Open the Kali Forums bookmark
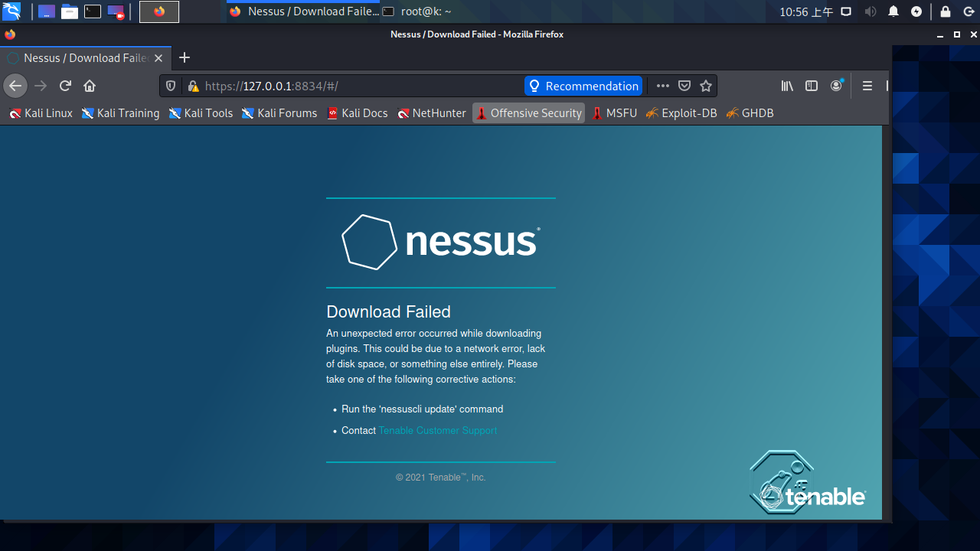Image resolution: width=980 pixels, height=551 pixels. [279, 113]
